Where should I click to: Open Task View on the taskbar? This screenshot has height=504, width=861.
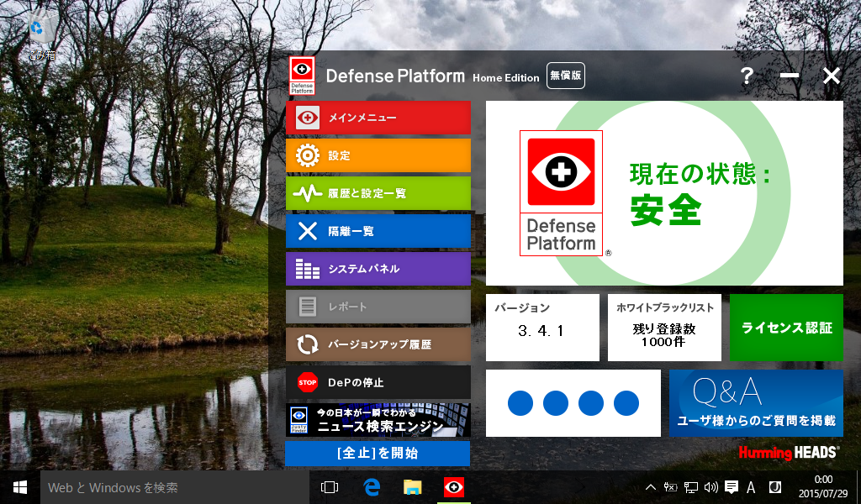tap(330, 487)
